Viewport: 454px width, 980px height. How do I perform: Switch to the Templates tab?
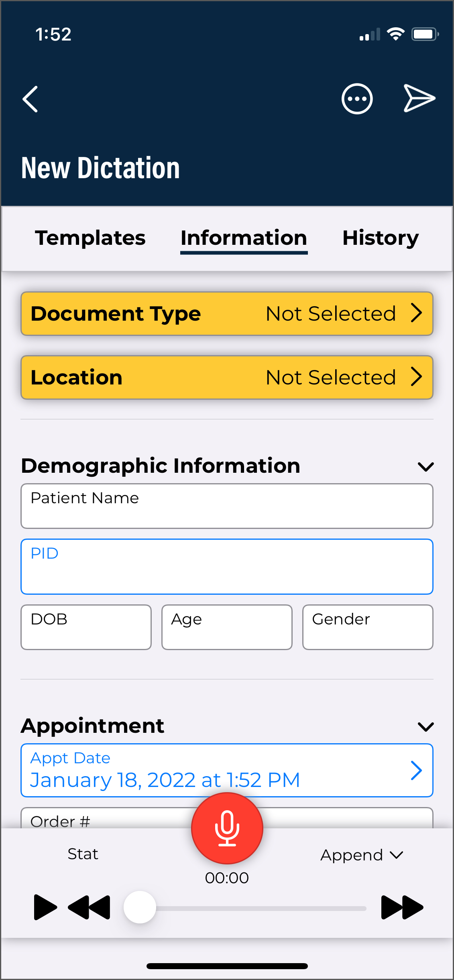point(90,238)
